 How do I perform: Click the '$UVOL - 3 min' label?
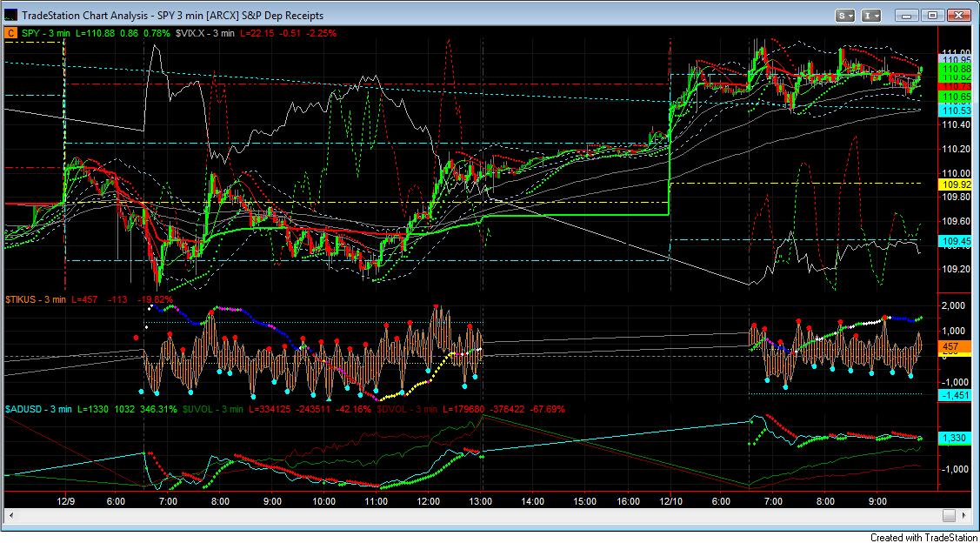click(x=213, y=409)
